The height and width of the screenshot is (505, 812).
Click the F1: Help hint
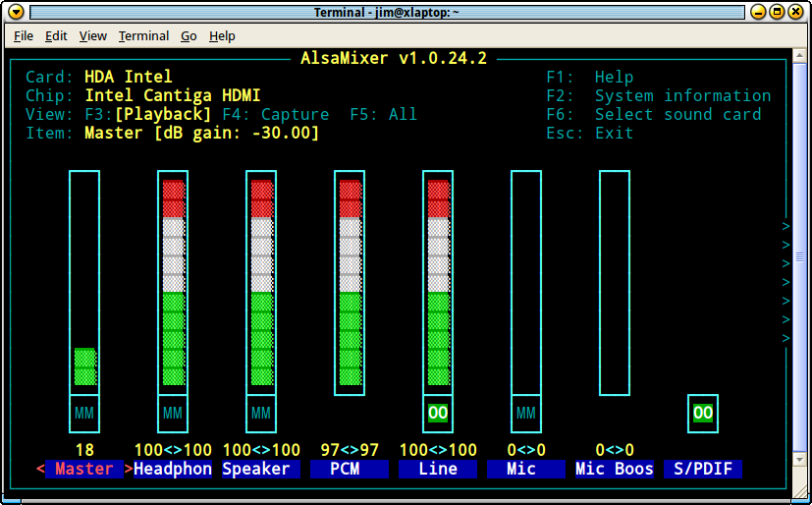click(x=589, y=77)
